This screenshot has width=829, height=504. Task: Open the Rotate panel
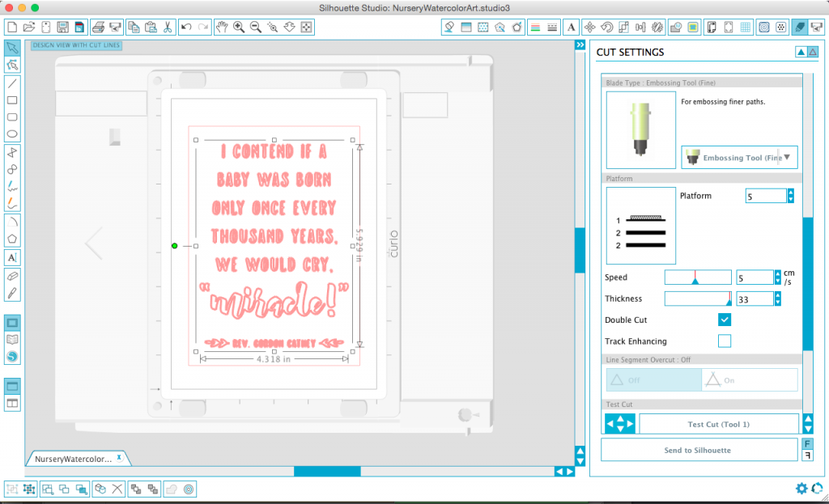[607, 27]
